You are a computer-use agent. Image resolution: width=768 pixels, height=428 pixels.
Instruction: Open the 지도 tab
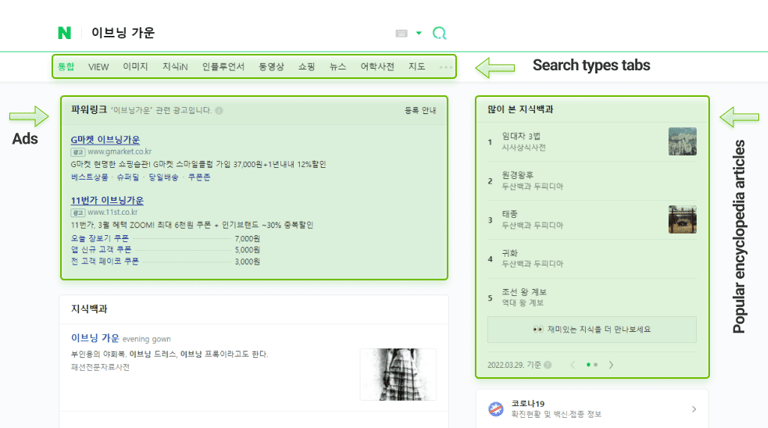417,67
